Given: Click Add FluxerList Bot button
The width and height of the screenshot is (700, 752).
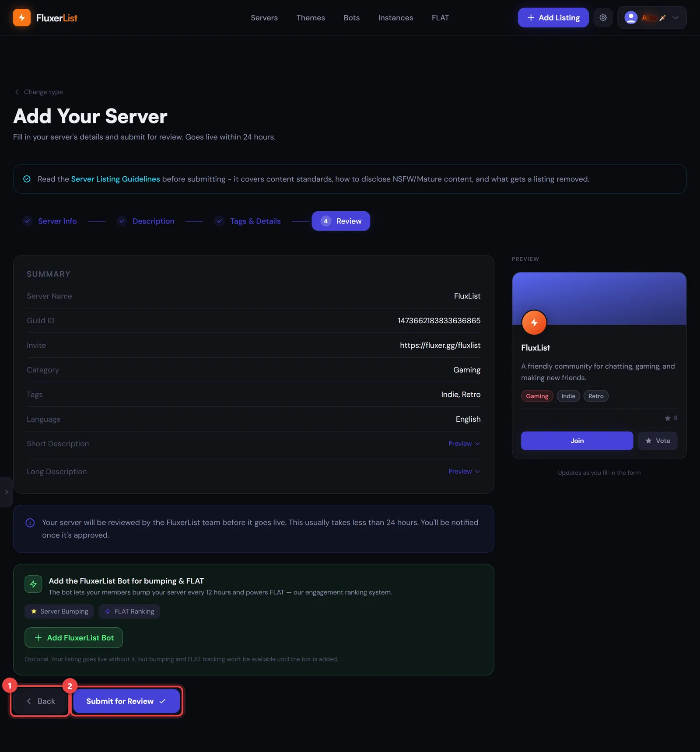Looking at the screenshot, I should point(73,638).
